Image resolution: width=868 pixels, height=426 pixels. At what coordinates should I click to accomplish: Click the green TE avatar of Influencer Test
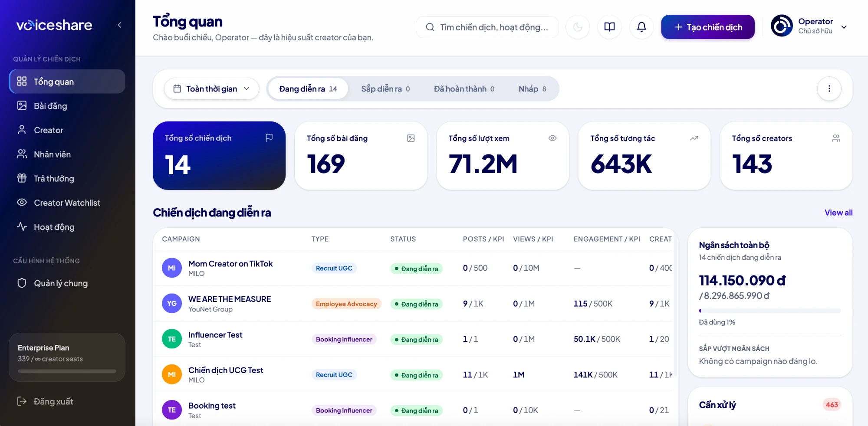[x=172, y=339]
